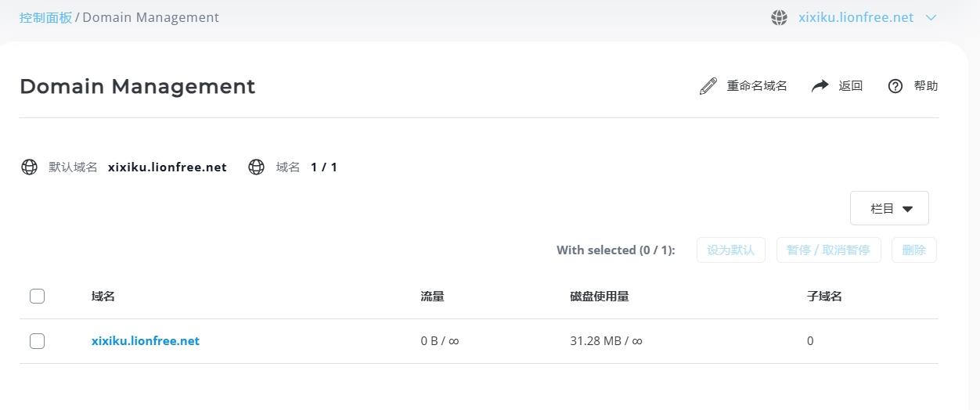Click the globe icon beside the header domain

click(779, 18)
